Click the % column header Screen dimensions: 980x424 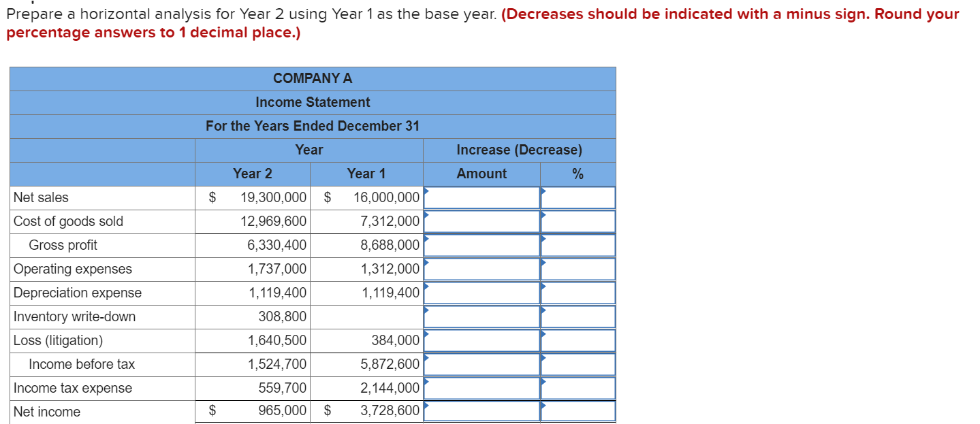click(578, 174)
